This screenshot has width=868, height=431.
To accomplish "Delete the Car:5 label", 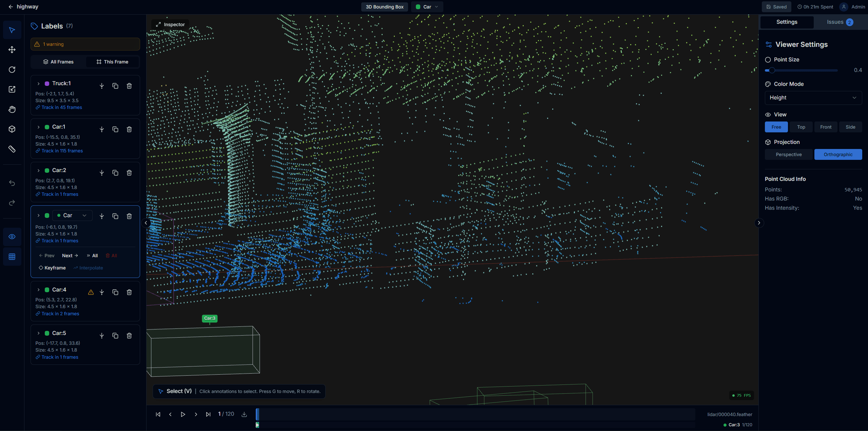I will pos(129,335).
